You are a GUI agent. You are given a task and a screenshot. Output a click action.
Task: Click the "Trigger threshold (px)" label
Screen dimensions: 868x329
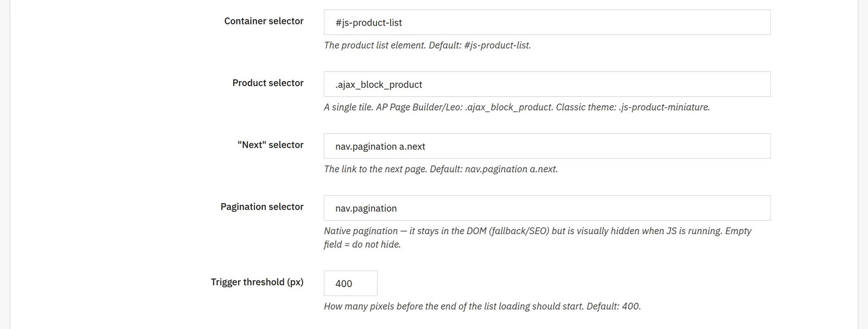pyautogui.click(x=257, y=282)
